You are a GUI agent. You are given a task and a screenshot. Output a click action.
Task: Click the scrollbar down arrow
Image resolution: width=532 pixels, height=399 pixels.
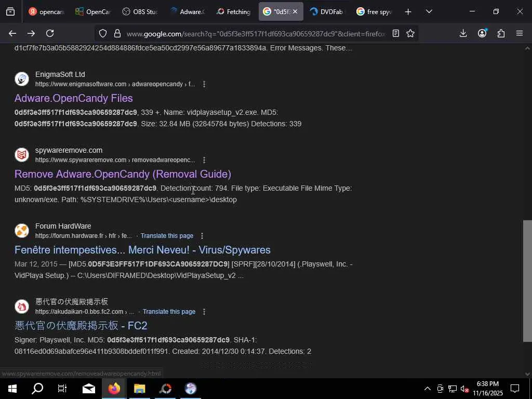tap(527, 374)
